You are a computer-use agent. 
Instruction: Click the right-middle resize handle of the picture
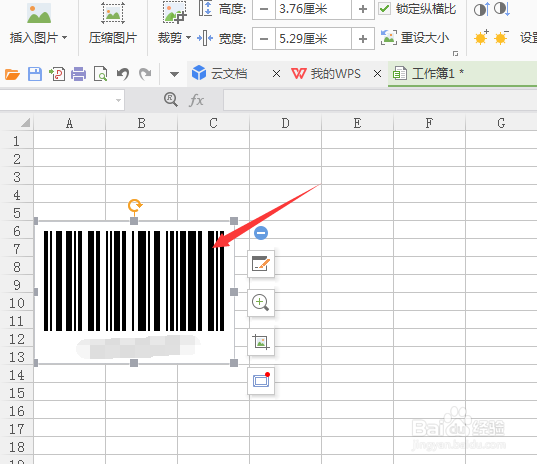[234, 292]
